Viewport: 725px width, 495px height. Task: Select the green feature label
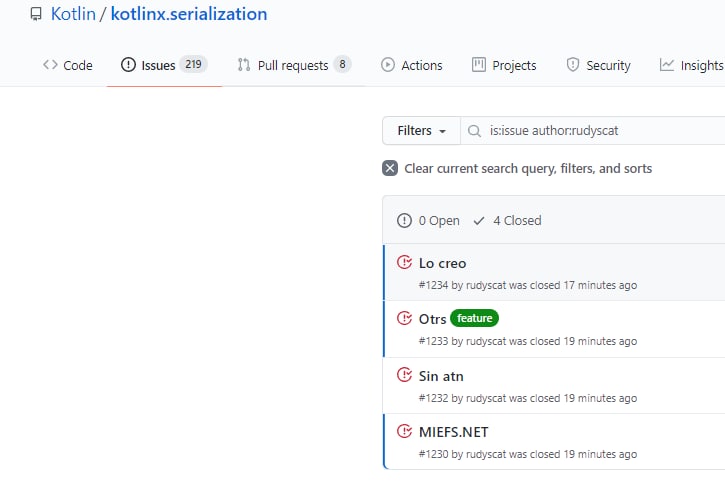474,318
